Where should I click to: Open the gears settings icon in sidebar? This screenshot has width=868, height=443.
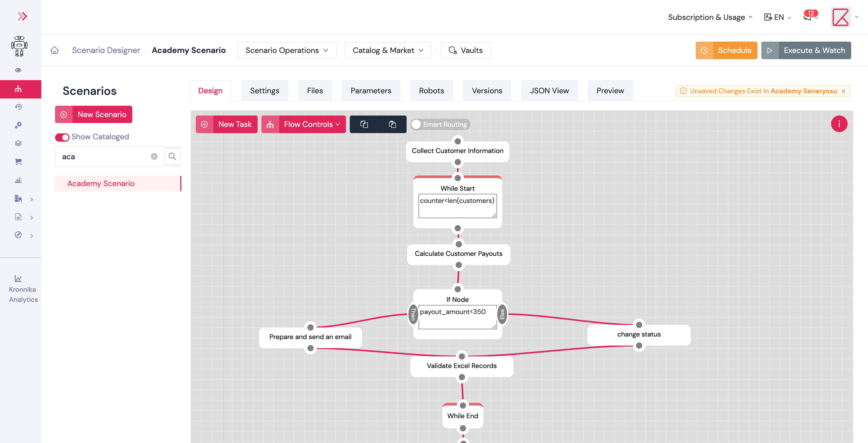pos(18,125)
